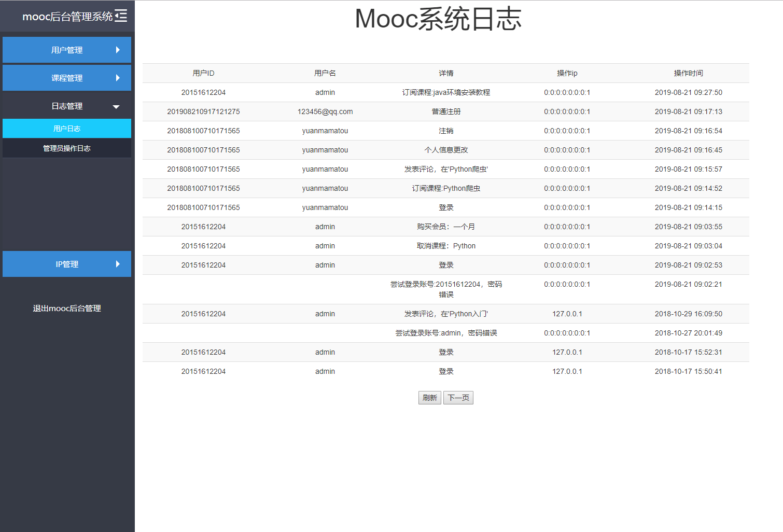Screen dimensions: 783x532
Task: Expand the IP管理 arrow
Action: [118, 264]
